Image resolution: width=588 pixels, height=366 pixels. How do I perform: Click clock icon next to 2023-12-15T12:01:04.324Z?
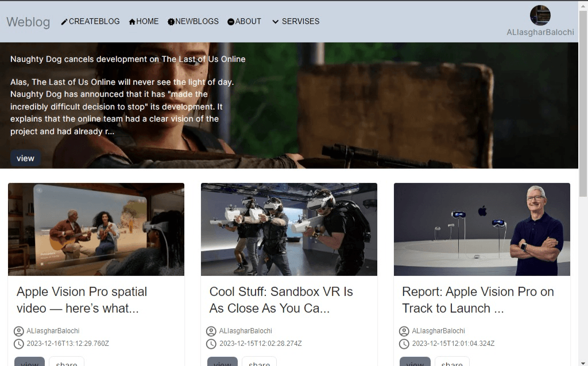(404, 344)
